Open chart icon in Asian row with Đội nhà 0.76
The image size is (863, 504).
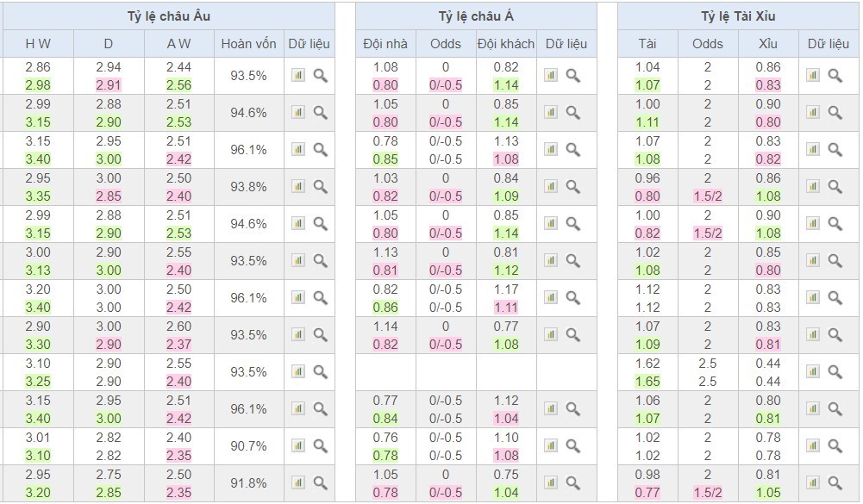coord(551,446)
